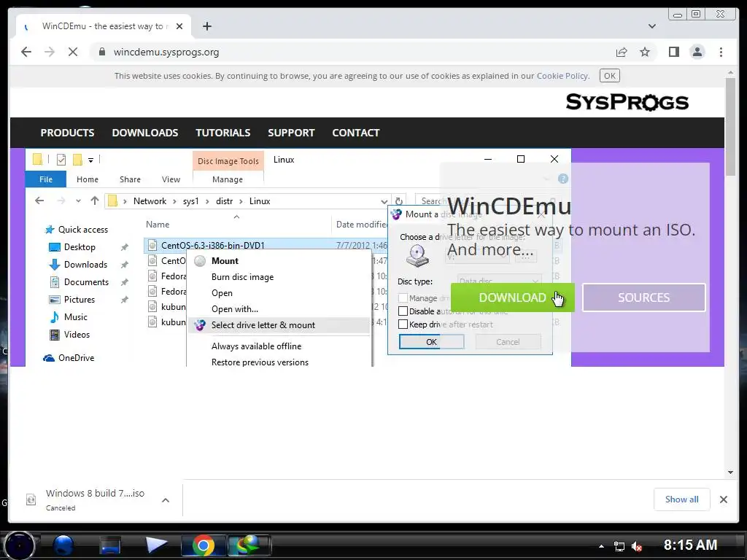Go back using Chrome's back arrow
Image resolution: width=747 pixels, height=560 pixels.
point(26,52)
